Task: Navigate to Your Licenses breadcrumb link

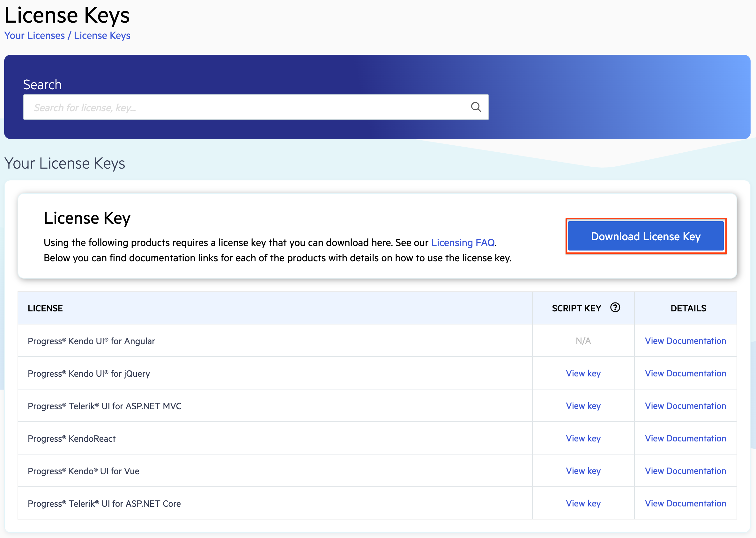Action: tap(34, 35)
